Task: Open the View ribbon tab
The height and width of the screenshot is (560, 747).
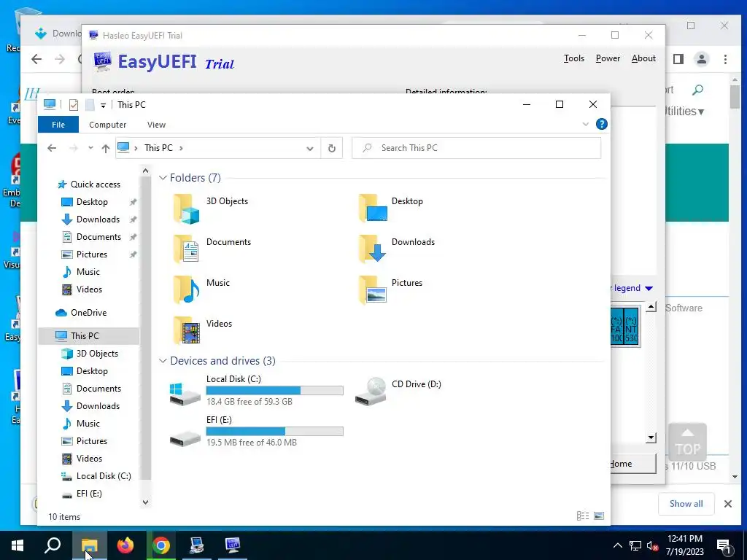Action: coord(156,125)
